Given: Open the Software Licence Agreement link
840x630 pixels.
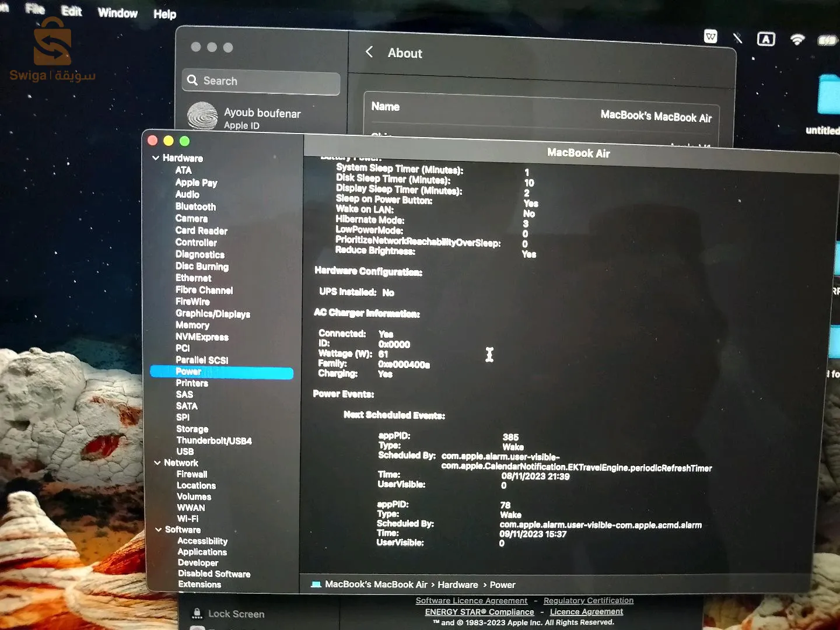Looking at the screenshot, I should click(471, 600).
